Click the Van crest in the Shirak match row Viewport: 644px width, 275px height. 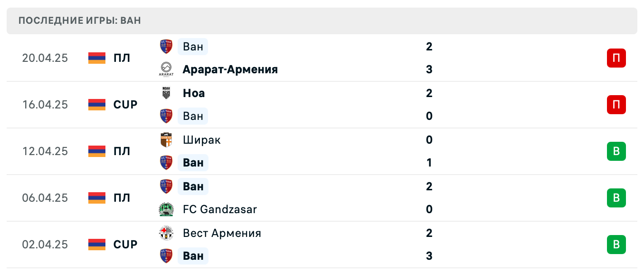click(165, 163)
